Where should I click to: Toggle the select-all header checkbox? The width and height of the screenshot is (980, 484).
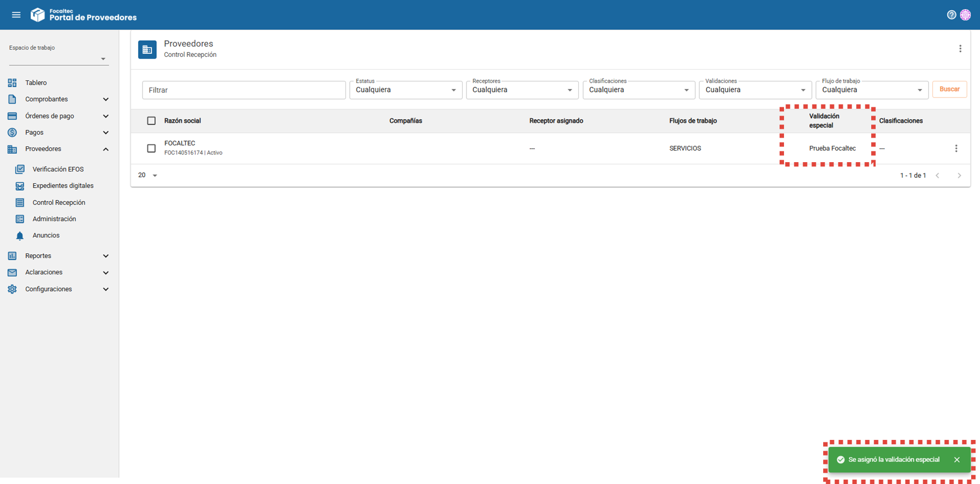coord(151,121)
